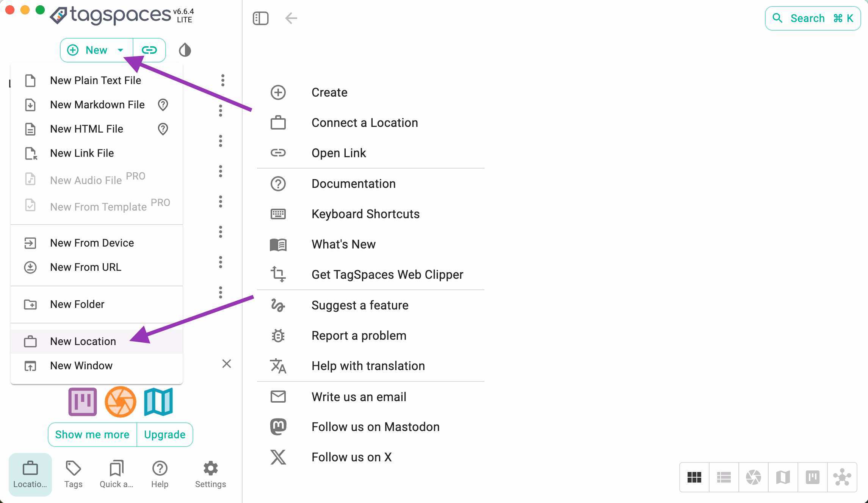This screenshot has height=503, width=868.
Task: Open help for New Markdown File
Action: 163,105
